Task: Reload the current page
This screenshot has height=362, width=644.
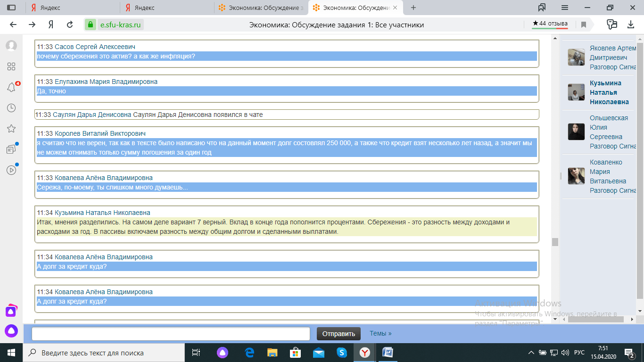Action: pos(70,25)
